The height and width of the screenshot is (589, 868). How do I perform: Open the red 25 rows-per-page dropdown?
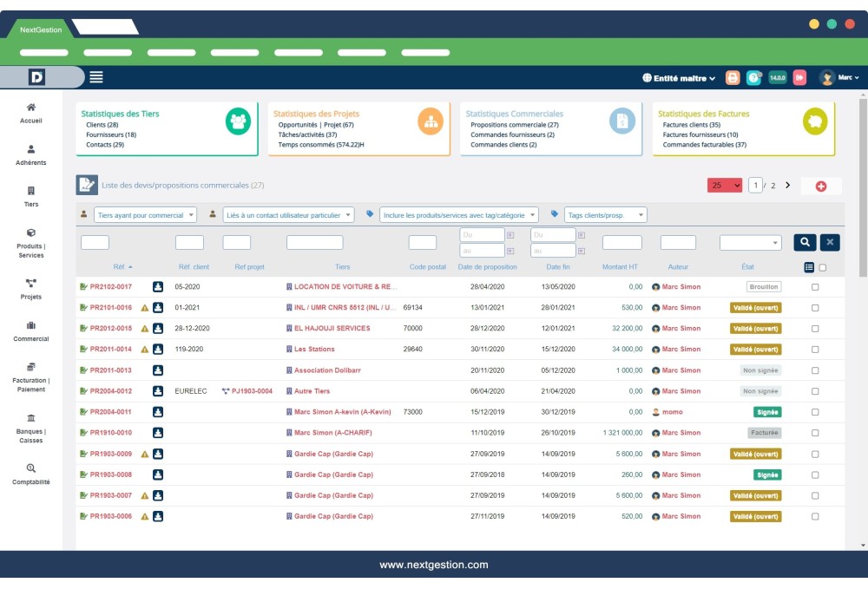point(726,185)
